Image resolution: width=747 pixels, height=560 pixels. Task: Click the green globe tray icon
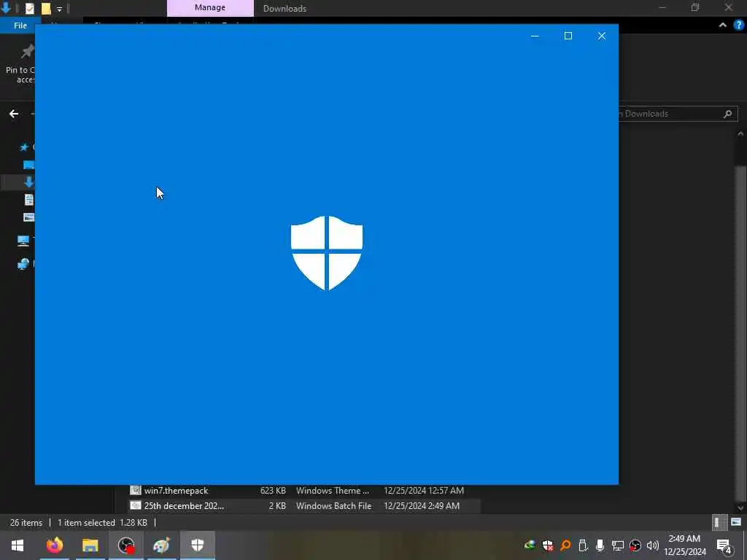pyautogui.click(x=530, y=545)
